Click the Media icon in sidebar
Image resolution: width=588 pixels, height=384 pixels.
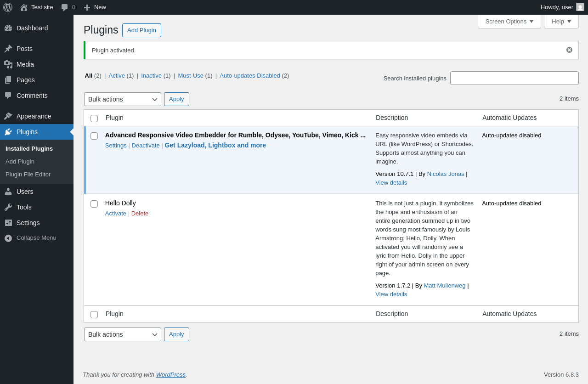8,64
